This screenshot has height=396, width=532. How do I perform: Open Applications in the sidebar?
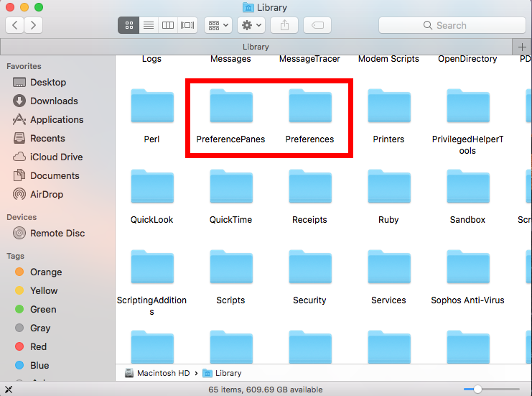(48, 119)
